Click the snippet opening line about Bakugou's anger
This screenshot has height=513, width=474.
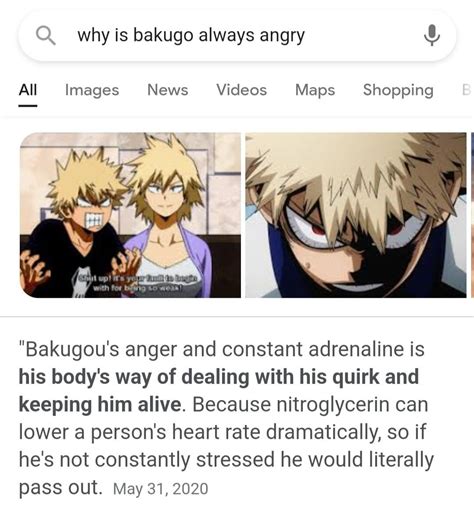tap(222, 349)
